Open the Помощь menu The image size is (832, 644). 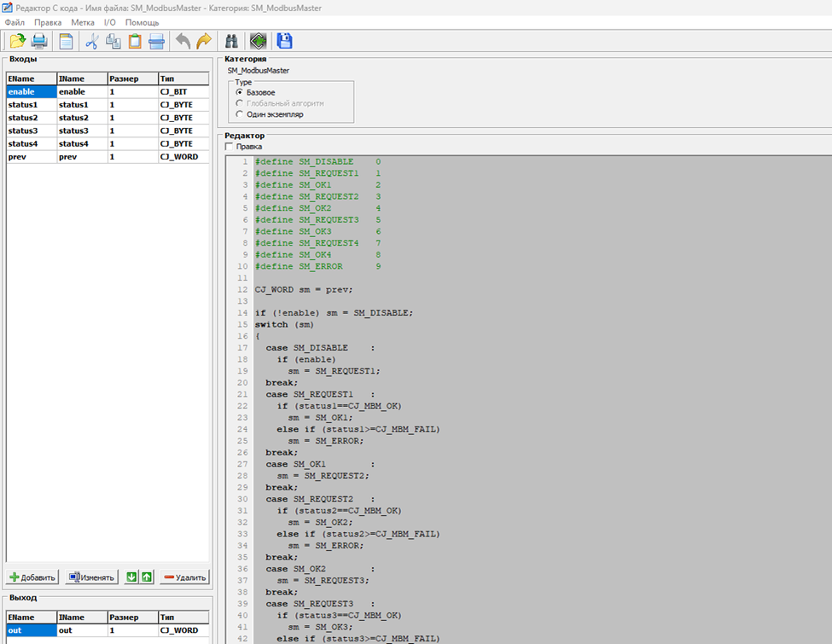tap(143, 22)
